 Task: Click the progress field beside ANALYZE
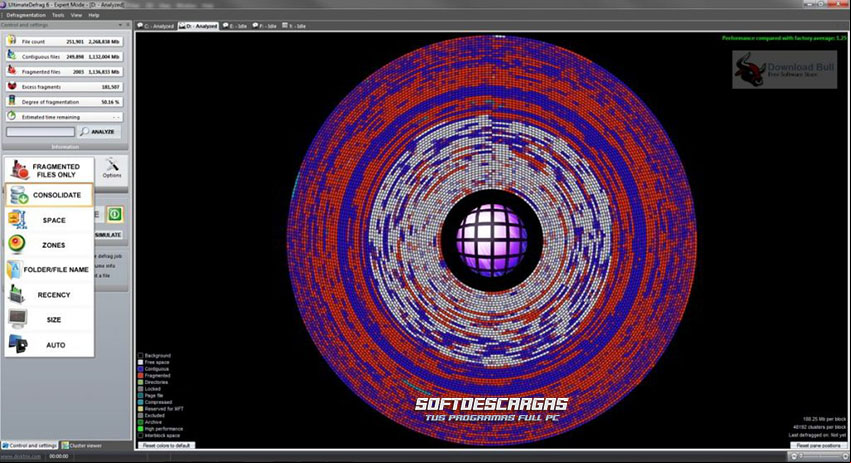(x=40, y=132)
